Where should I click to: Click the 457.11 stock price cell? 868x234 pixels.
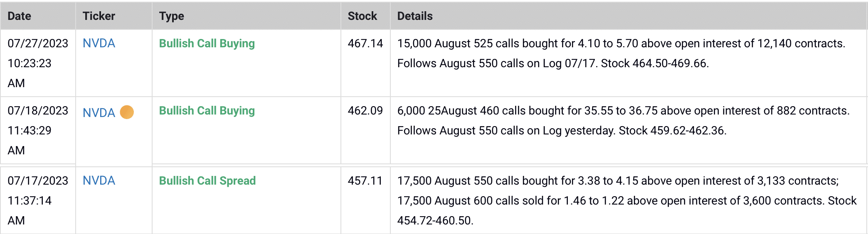tap(365, 180)
